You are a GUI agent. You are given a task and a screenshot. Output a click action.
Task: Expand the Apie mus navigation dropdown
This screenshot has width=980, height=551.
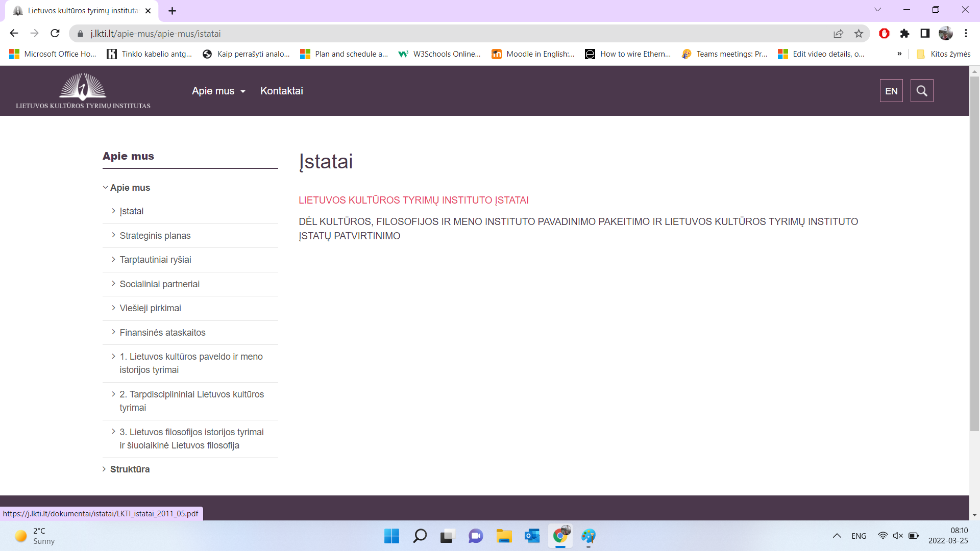tap(218, 91)
